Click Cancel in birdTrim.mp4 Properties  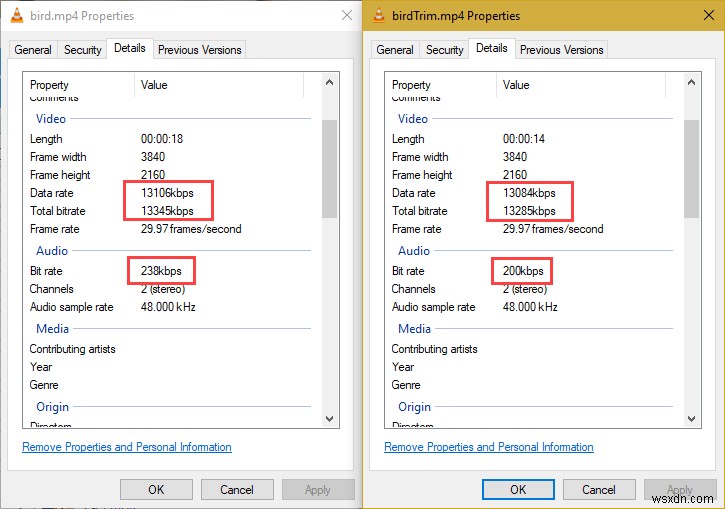[x=599, y=490]
